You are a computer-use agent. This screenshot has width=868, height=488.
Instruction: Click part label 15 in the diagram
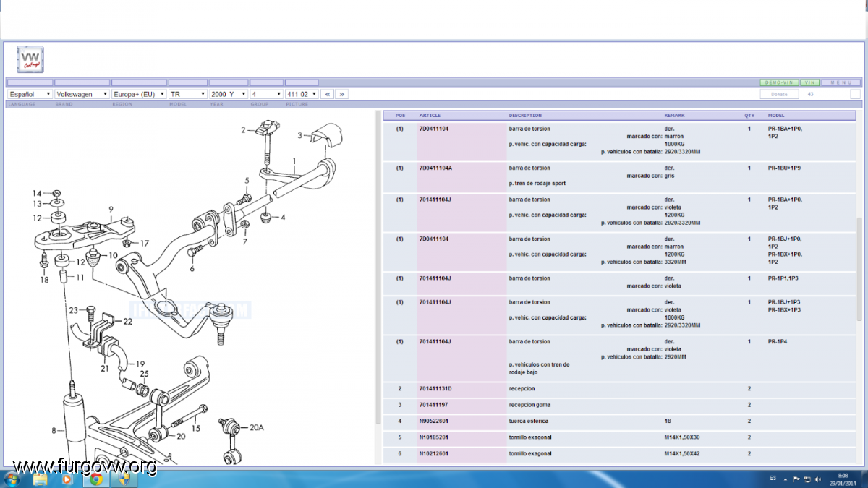195,429
